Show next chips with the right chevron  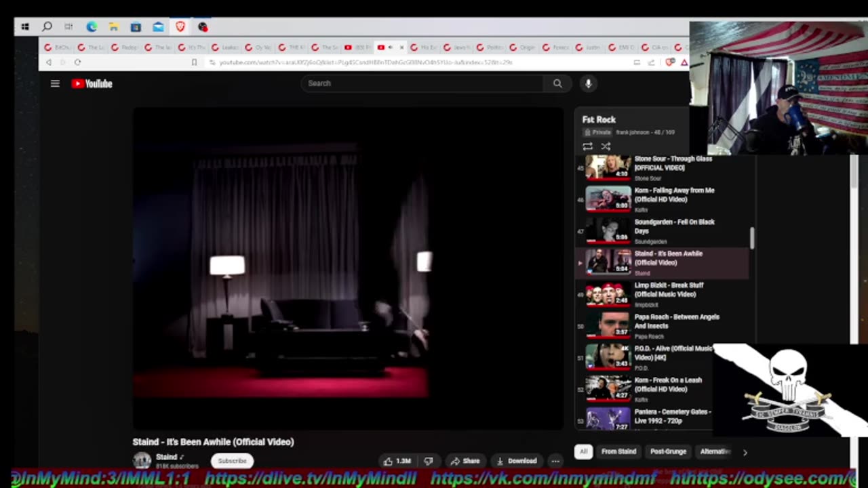(x=745, y=452)
